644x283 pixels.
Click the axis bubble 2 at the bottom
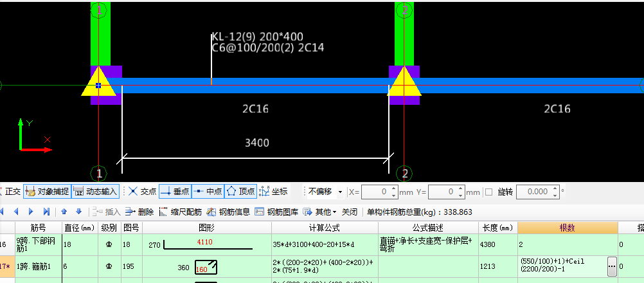click(x=404, y=174)
